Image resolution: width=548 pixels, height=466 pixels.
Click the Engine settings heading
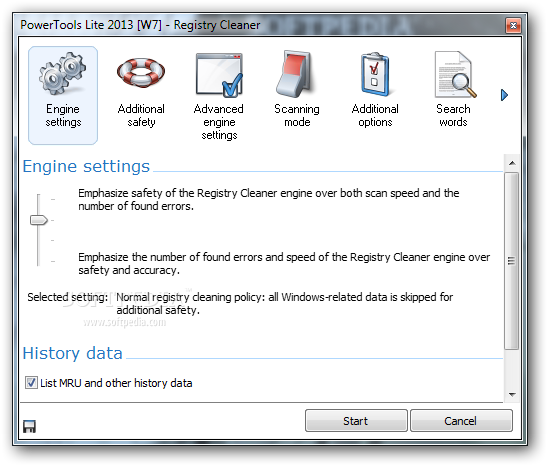[86, 166]
